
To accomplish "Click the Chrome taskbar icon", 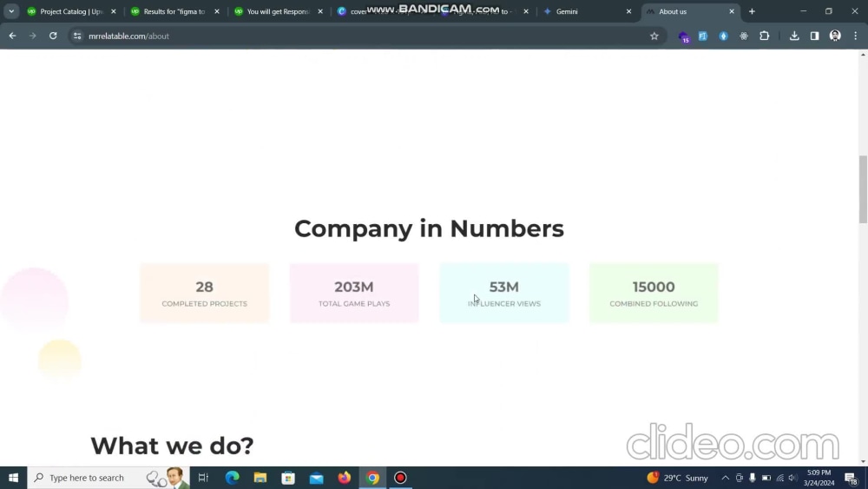I will pyautogui.click(x=372, y=478).
